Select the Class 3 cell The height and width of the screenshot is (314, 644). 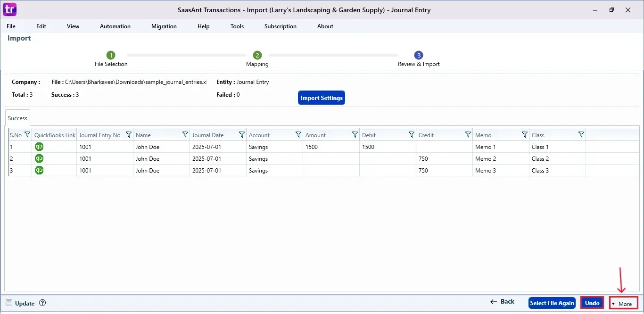click(x=557, y=170)
